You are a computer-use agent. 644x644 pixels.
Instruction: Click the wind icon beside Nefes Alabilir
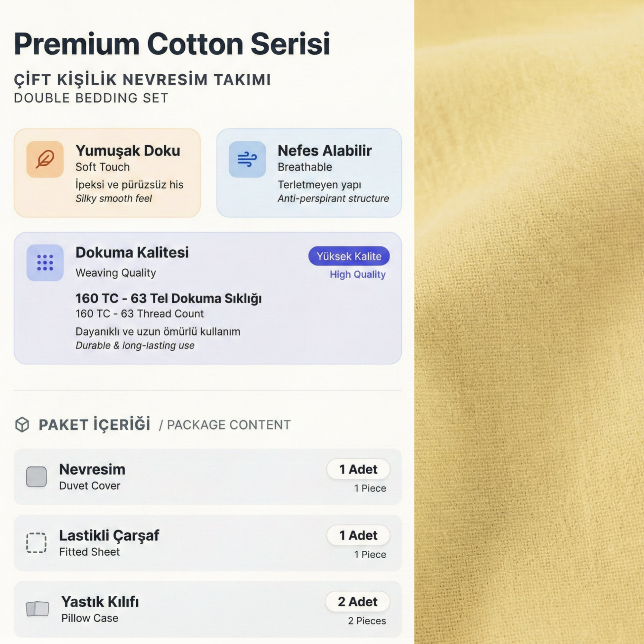click(x=247, y=159)
